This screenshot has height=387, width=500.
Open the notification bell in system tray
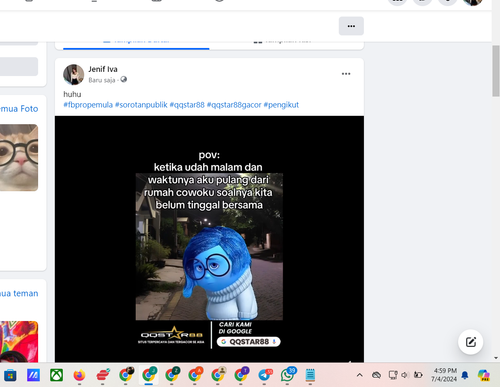(x=465, y=375)
